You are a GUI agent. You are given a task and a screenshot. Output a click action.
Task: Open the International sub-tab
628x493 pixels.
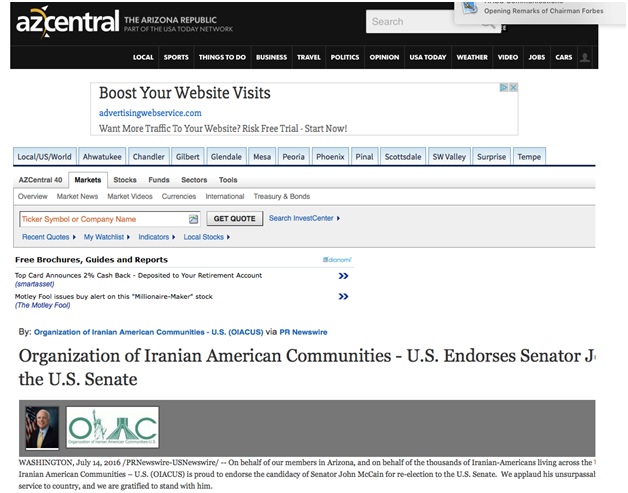pyautogui.click(x=225, y=196)
